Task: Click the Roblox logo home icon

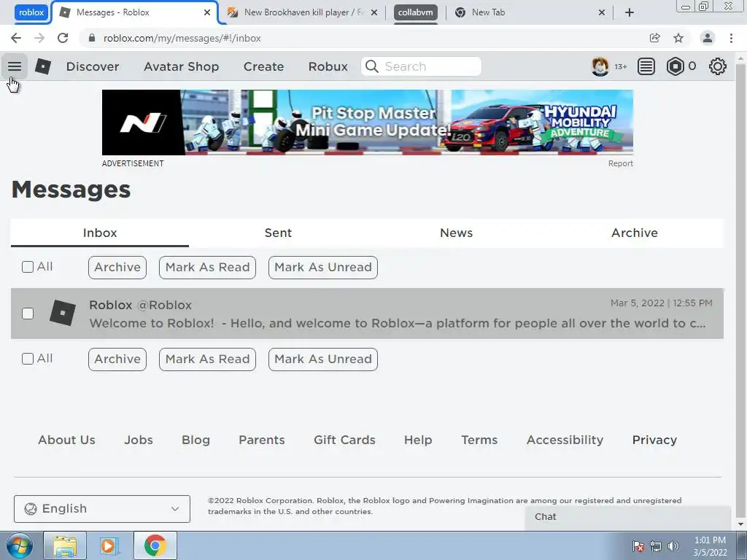Action: [x=43, y=66]
